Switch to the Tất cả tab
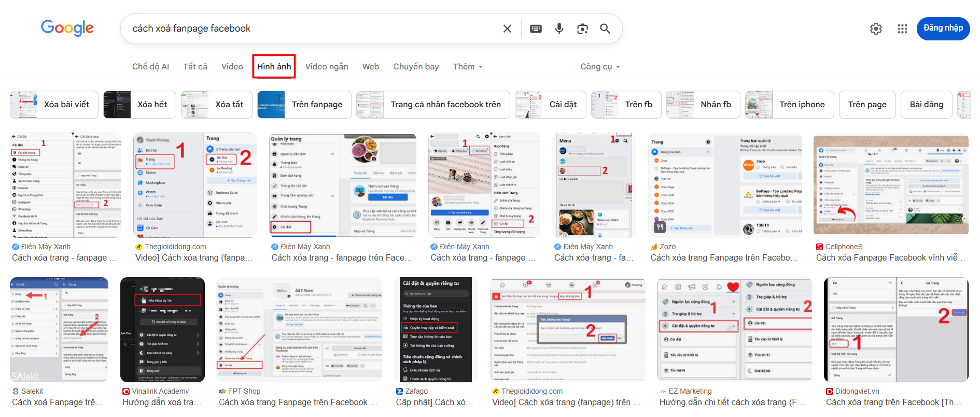 195,66
